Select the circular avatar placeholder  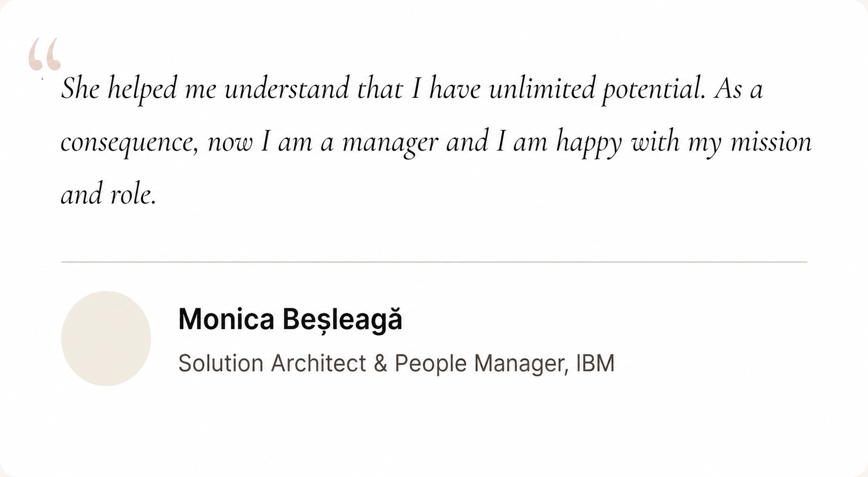point(106,338)
